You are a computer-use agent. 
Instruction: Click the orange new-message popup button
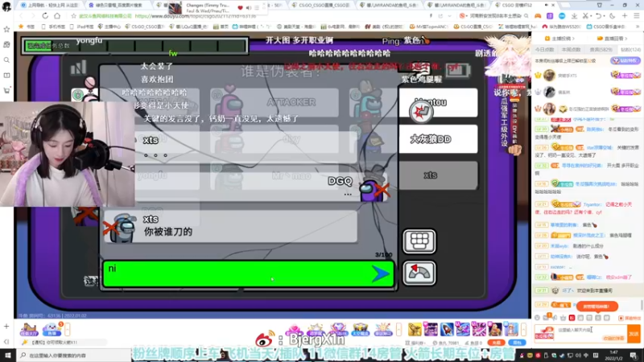pyautogui.click(x=597, y=306)
